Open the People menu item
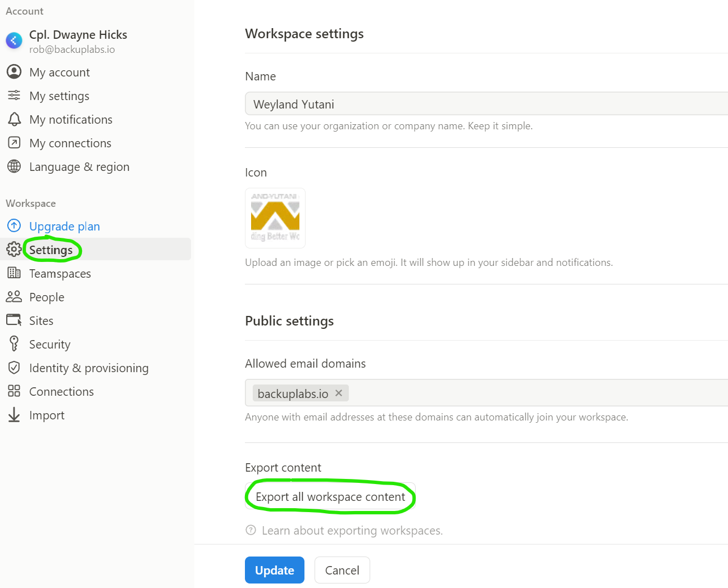 (x=47, y=297)
